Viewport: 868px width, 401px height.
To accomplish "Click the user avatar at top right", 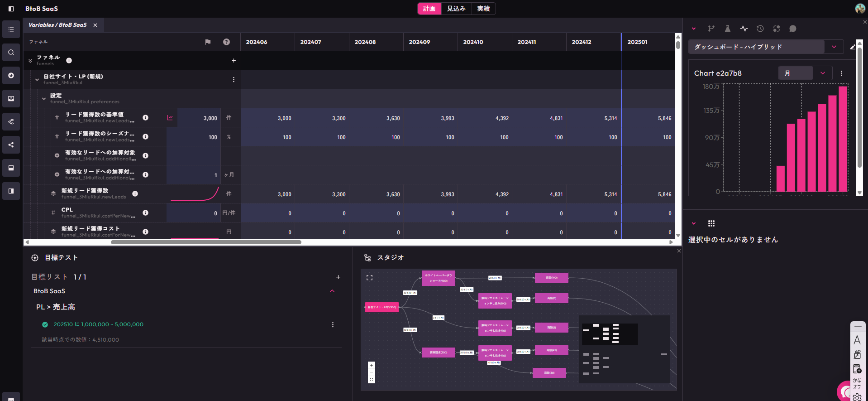I will point(860,9).
